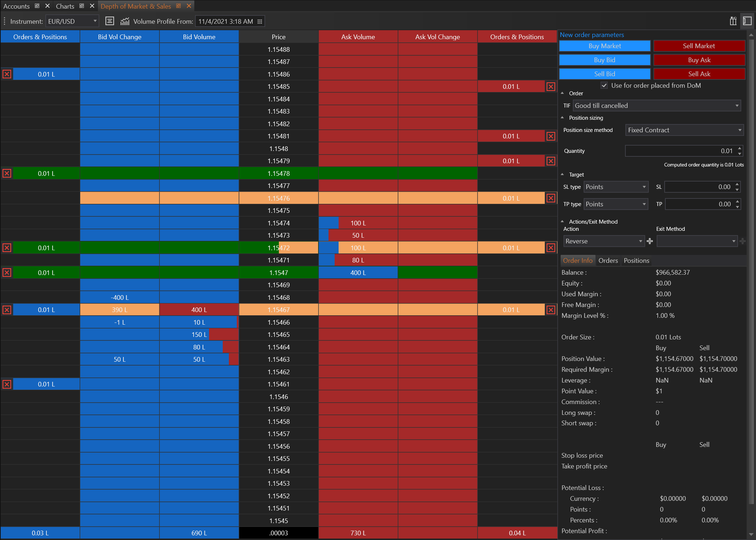Screen dimensions: 756x540
Task: Collapse the Position sizing section
Action: 562,118
